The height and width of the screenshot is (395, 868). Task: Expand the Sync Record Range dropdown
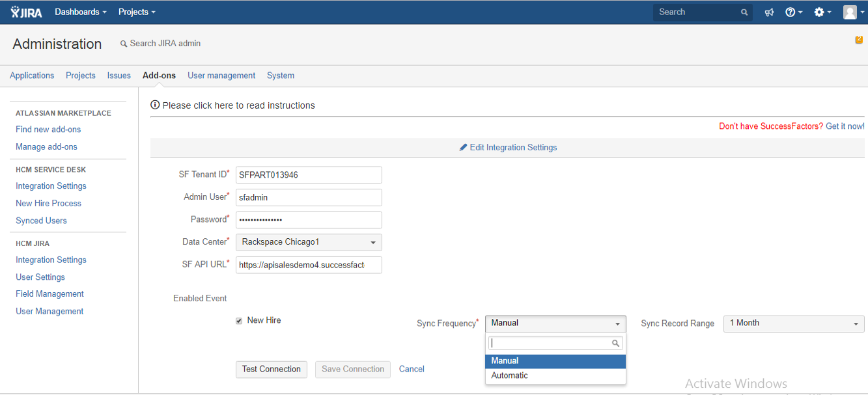click(x=794, y=323)
